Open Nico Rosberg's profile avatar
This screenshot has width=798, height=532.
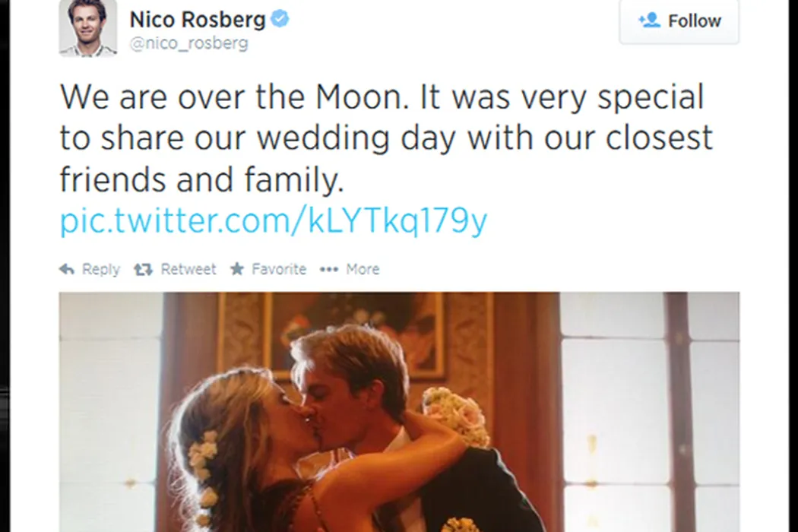coord(88,28)
